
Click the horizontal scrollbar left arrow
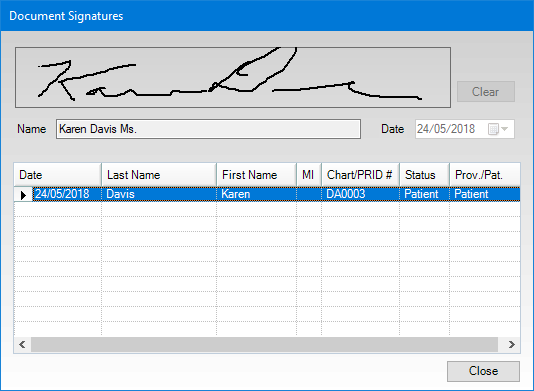coord(22,345)
